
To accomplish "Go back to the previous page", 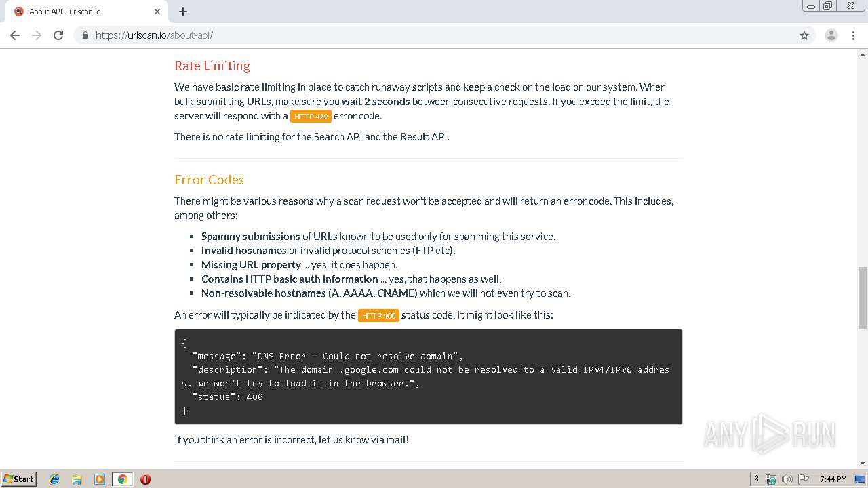I will click(x=15, y=35).
